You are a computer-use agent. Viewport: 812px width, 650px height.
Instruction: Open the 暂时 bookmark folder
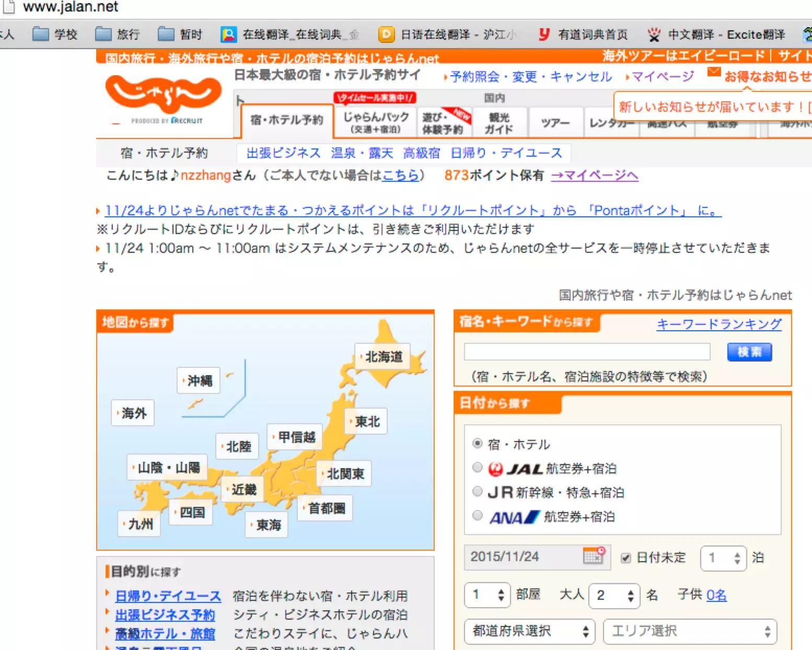pos(181,34)
